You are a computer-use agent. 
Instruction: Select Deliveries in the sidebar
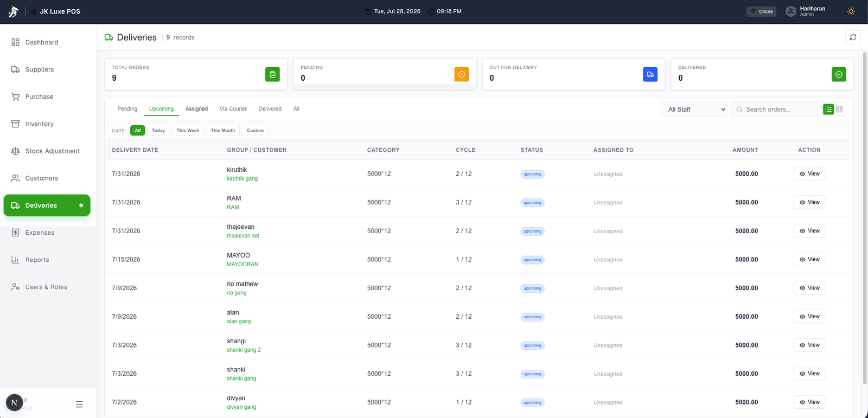[x=47, y=205]
